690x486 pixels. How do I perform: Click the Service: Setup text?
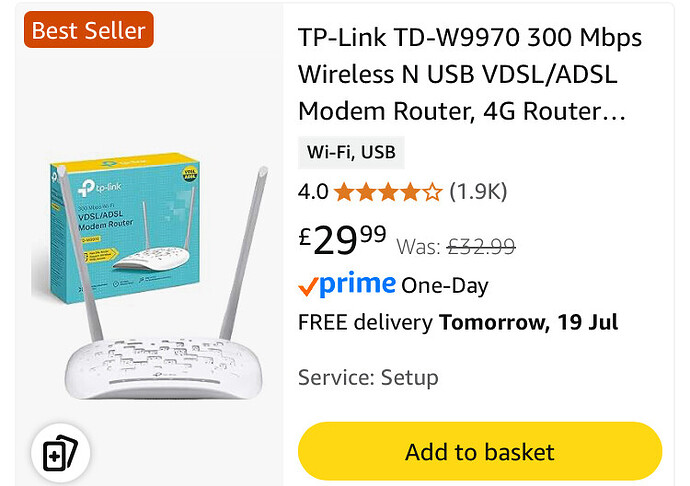coord(368,377)
